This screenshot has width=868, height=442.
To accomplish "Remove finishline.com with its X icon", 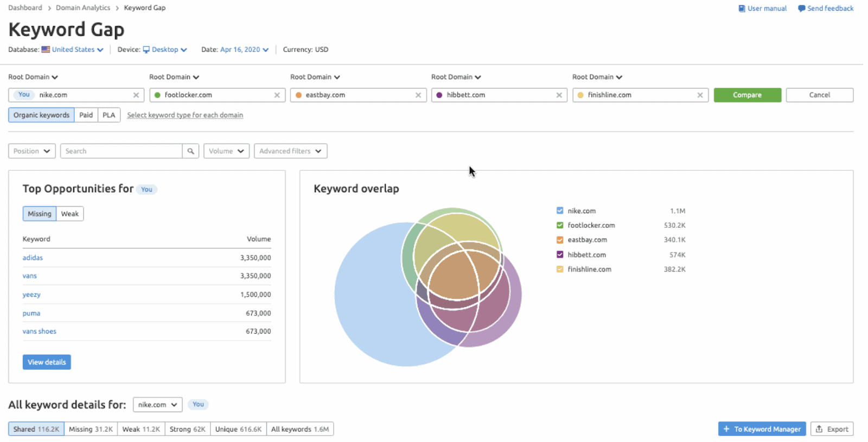I will pos(700,95).
